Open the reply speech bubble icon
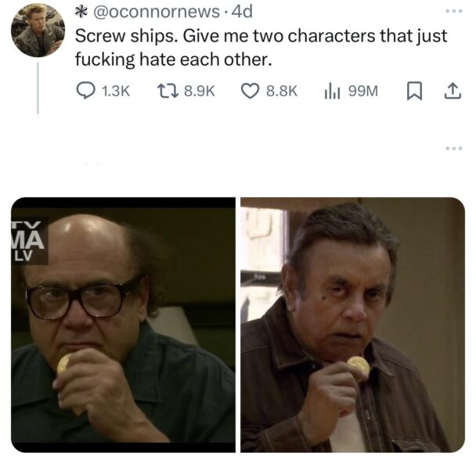The image size is (476, 471). (85, 91)
